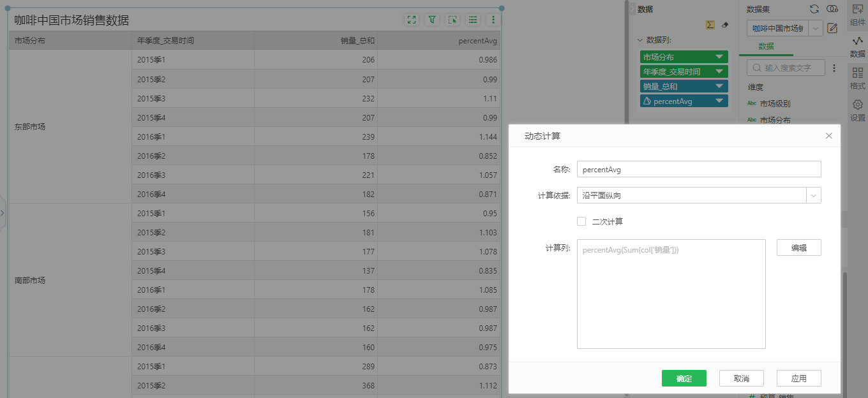This screenshot has height=398, width=868.
Task: Open the 设置 gear panel in sidebar
Action: click(x=858, y=110)
